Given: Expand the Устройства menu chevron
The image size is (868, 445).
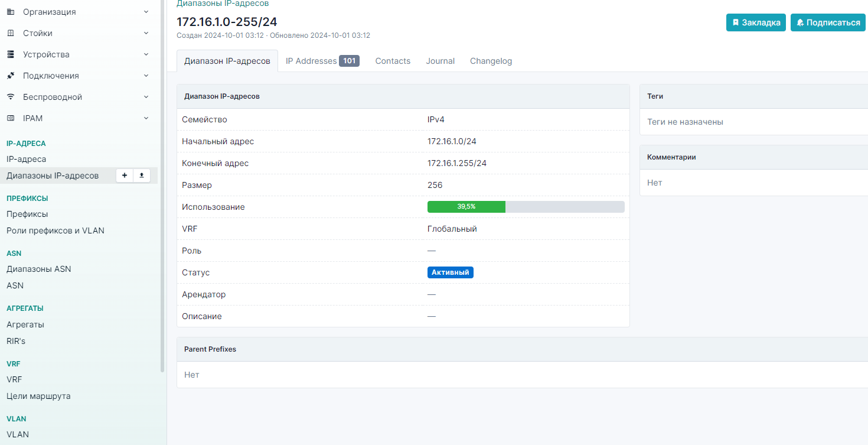Looking at the screenshot, I should [146, 54].
